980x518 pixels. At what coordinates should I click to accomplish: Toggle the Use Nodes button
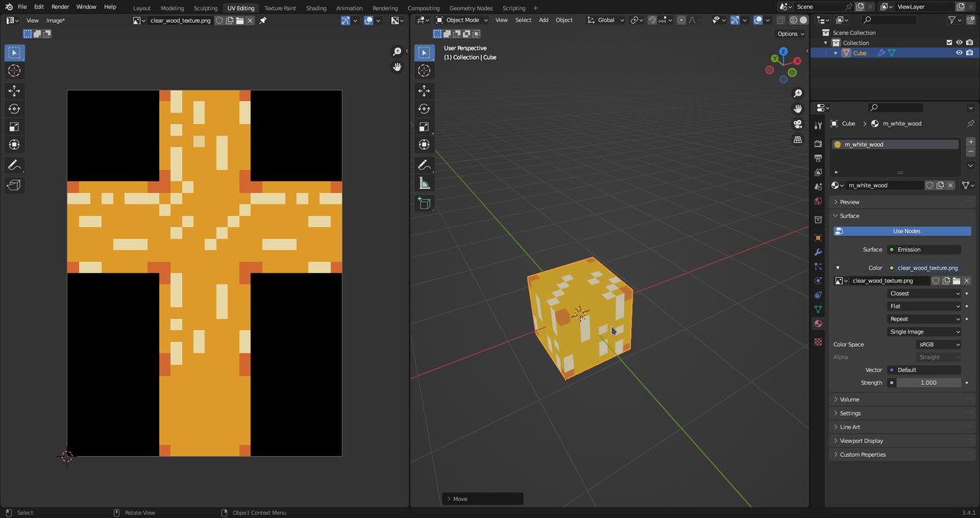tap(902, 231)
